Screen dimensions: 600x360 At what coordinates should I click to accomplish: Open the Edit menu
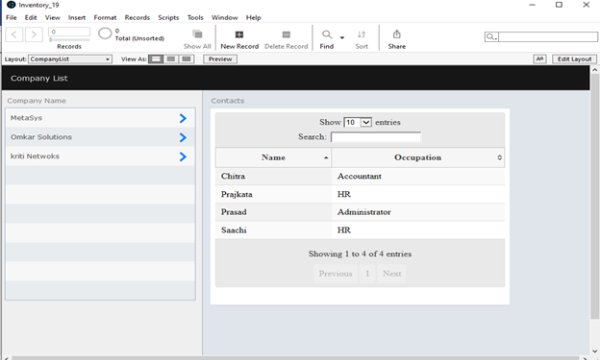point(31,18)
